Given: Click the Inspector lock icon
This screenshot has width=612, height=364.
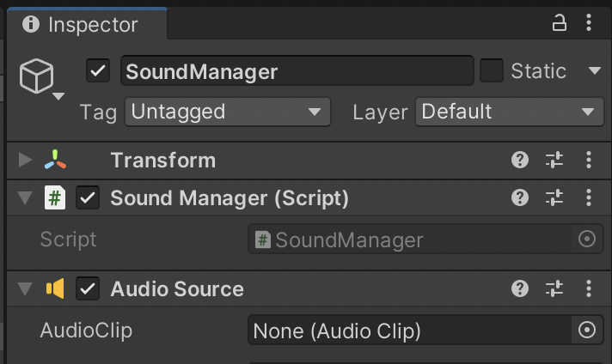Looking at the screenshot, I should (560, 23).
